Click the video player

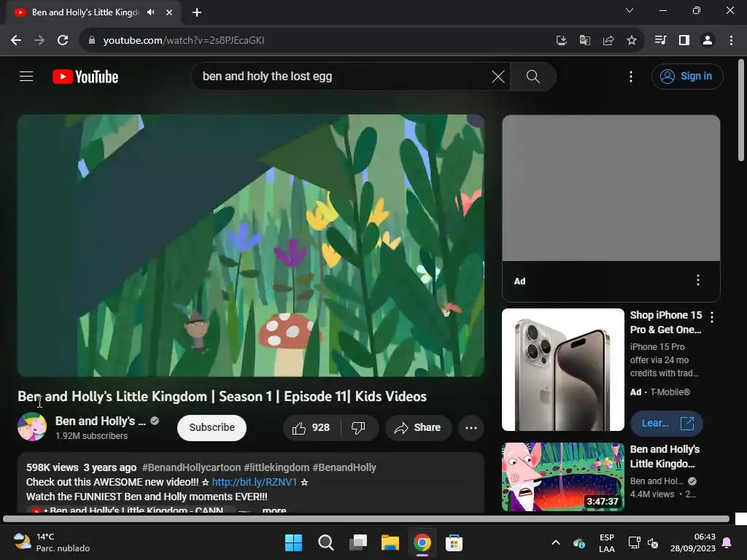[251, 245]
